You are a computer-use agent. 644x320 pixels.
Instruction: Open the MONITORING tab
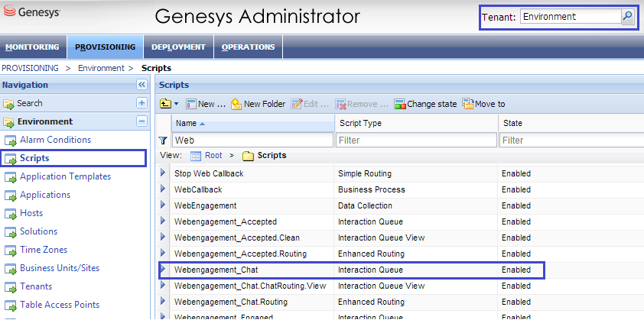(x=32, y=47)
